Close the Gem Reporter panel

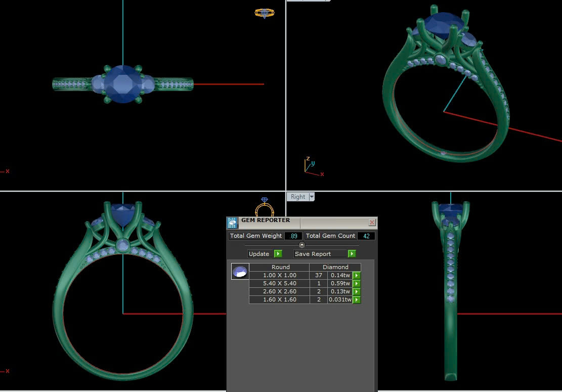click(372, 223)
